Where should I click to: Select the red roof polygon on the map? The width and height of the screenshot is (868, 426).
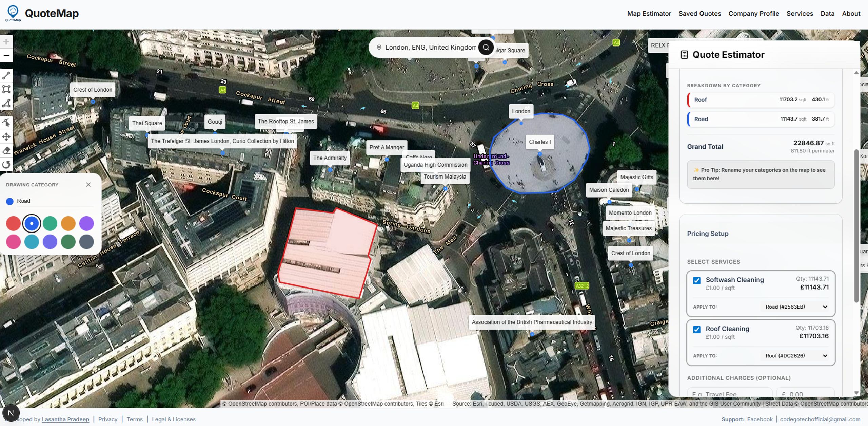click(x=327, y=253)
